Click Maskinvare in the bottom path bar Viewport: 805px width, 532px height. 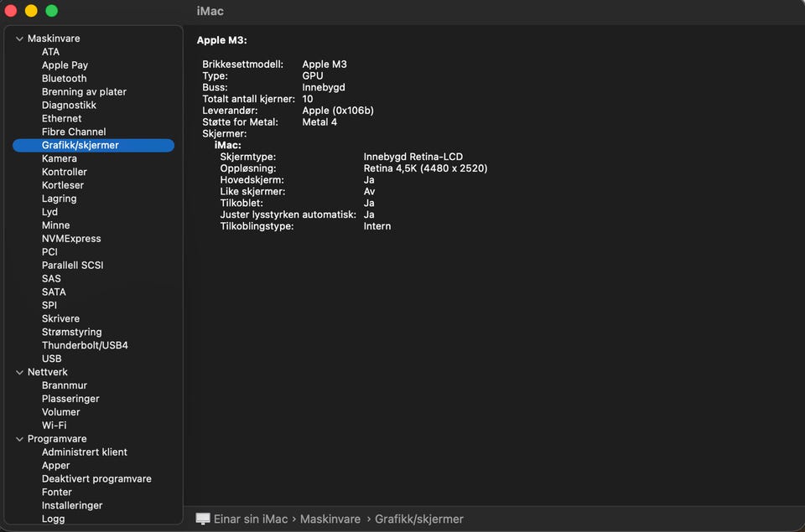tap(330, 519)
